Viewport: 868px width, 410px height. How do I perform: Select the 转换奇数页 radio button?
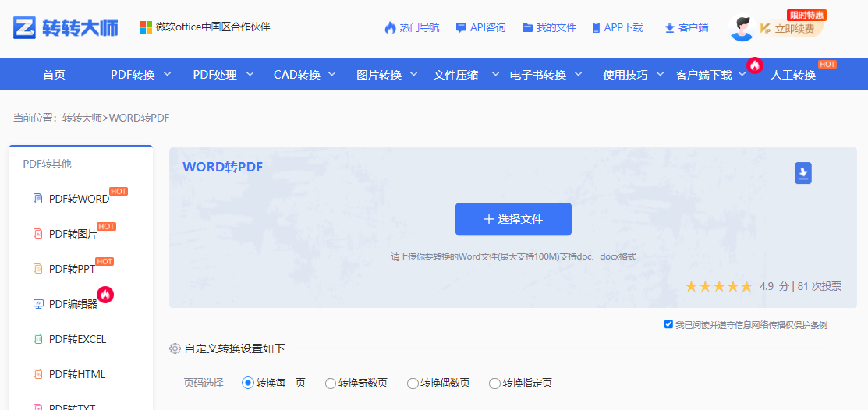[331, 383]
